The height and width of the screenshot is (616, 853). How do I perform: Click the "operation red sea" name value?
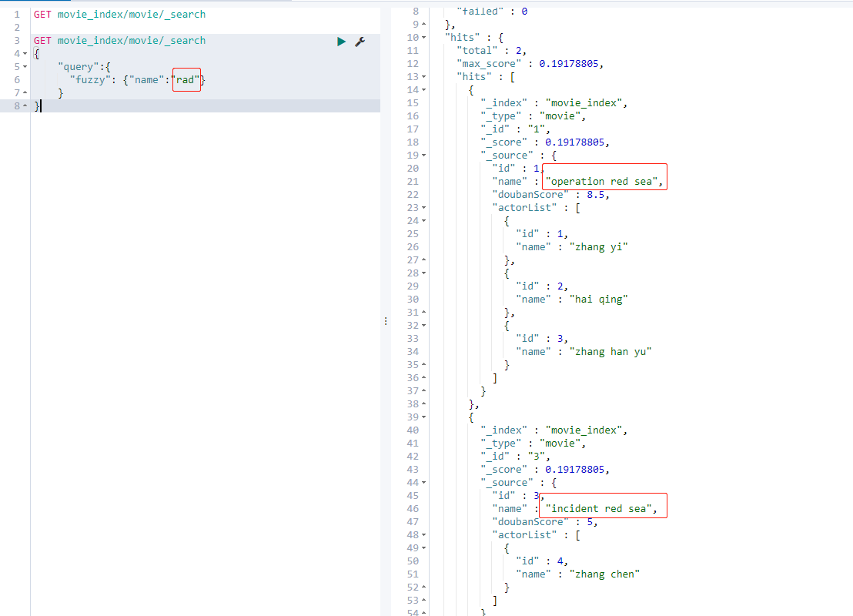click(x=601, y=182)
